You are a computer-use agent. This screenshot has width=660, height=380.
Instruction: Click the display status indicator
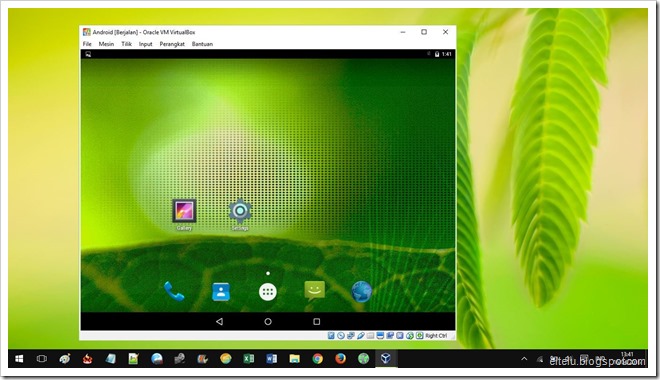[x=380, y=335]
